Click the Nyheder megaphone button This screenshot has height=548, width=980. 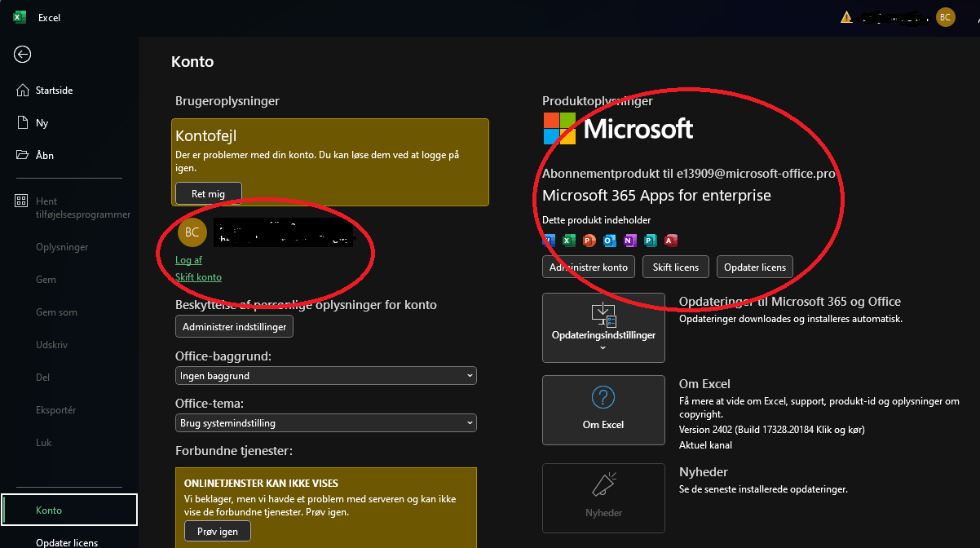click(603, 498)
